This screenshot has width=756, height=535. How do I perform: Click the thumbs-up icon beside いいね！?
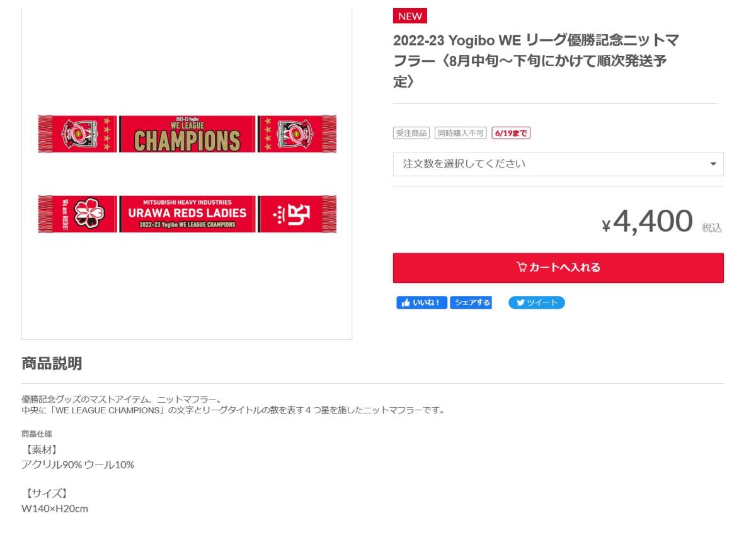point(405,303)
